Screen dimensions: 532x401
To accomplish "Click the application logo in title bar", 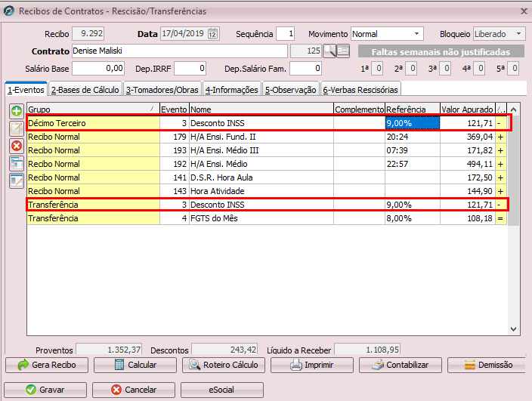I will coord(9,11).
